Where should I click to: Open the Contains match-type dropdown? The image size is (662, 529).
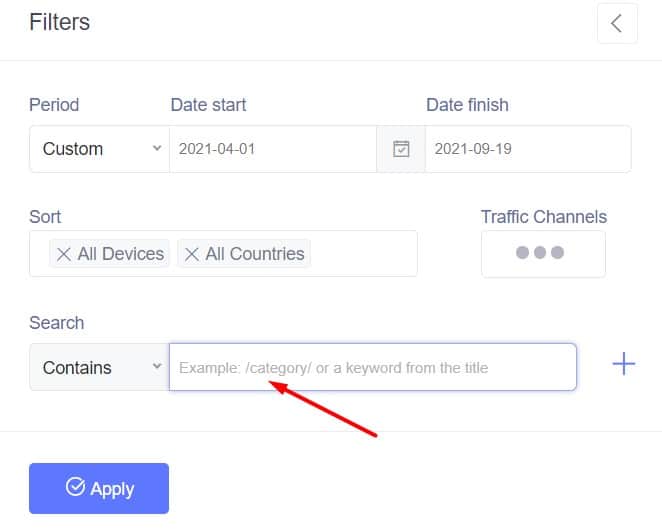coord(100,367)
